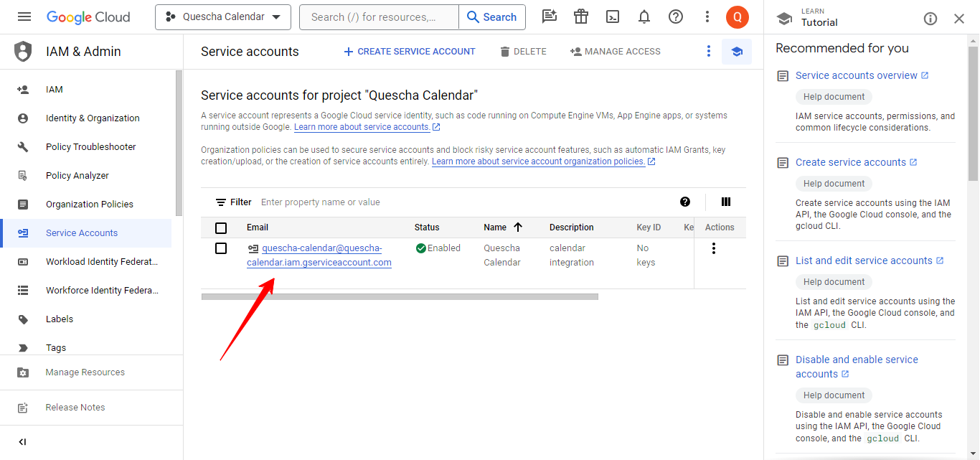Go to Policy Troubleshooter in sidebar
Viewport: 980px width, 460px height.
(90, 147)
